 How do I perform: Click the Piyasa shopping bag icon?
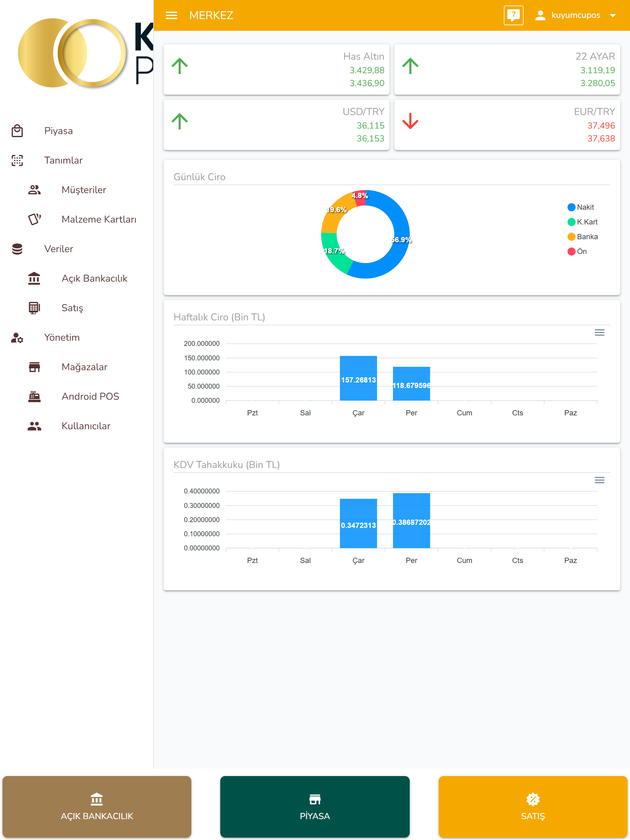click(17, 131)
